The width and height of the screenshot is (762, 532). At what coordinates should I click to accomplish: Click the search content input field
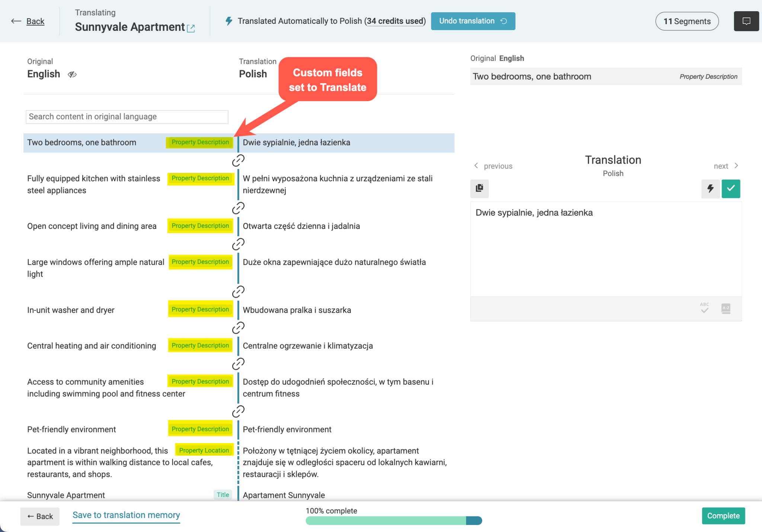pyautogui.click(x=127, y=117)
